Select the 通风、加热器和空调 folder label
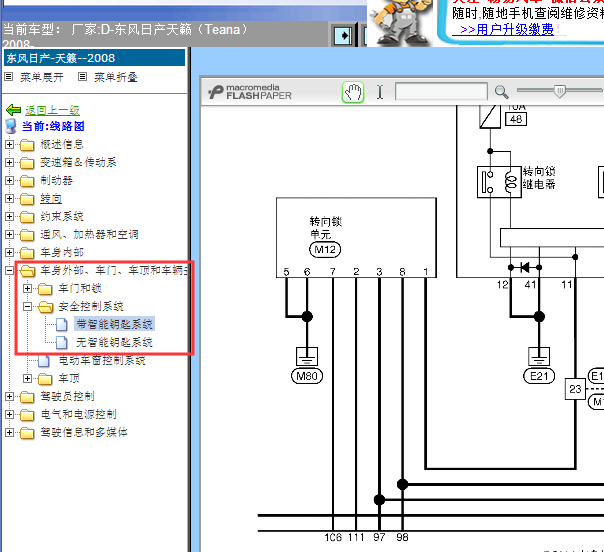Viewport: 604px width, 552px height. coord(89,235)
